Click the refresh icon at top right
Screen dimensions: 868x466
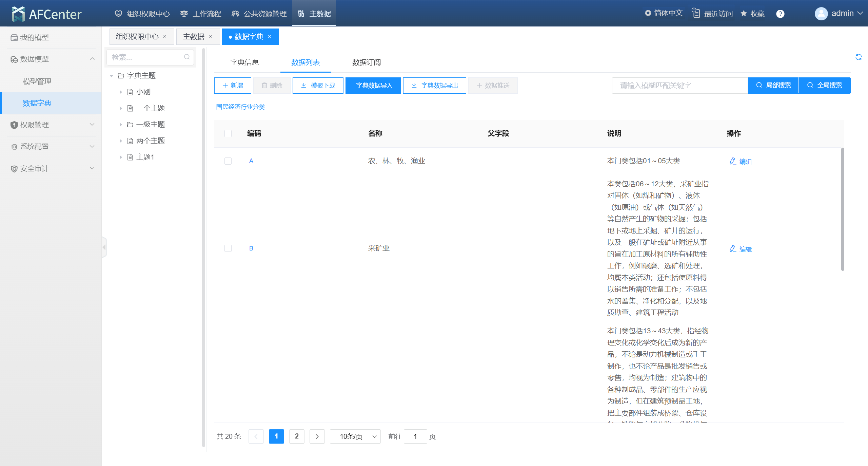858,57
